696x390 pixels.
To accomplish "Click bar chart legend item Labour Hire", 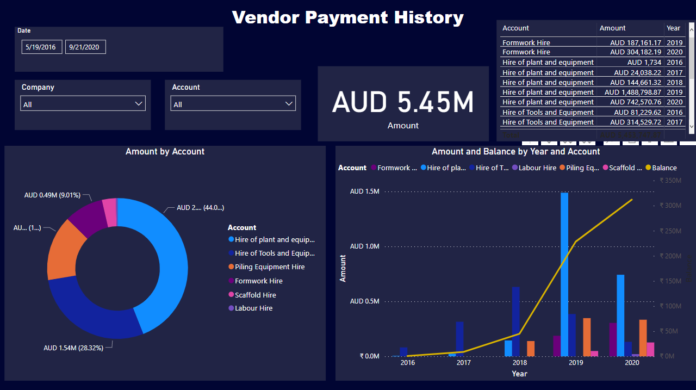I will [x=534, y=168].
